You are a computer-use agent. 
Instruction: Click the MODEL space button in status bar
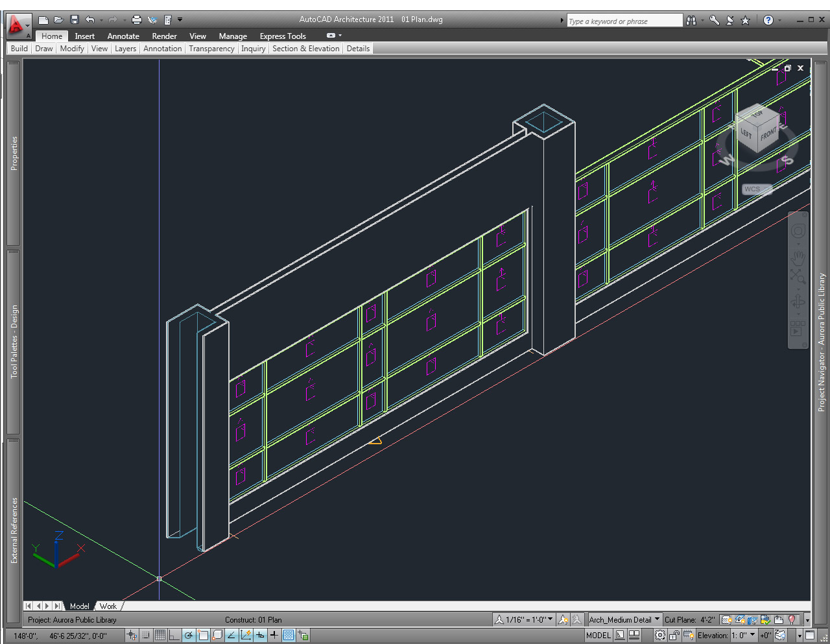click(x=599, y=636)
